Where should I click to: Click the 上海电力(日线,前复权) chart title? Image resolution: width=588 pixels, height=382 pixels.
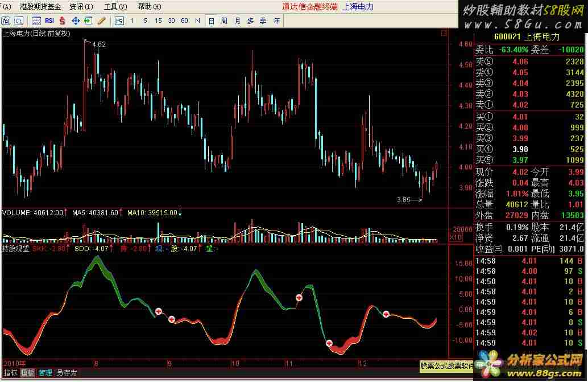click(x=36, y=34)
